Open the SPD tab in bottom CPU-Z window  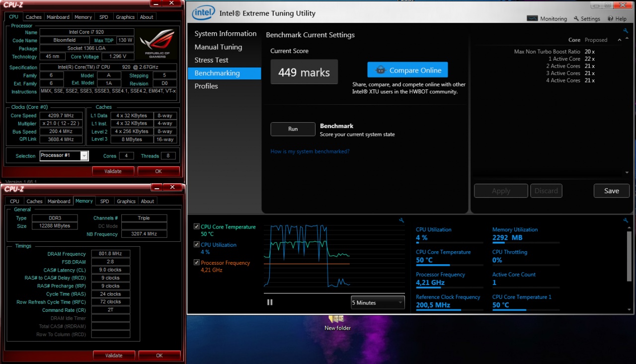(104, 201)
